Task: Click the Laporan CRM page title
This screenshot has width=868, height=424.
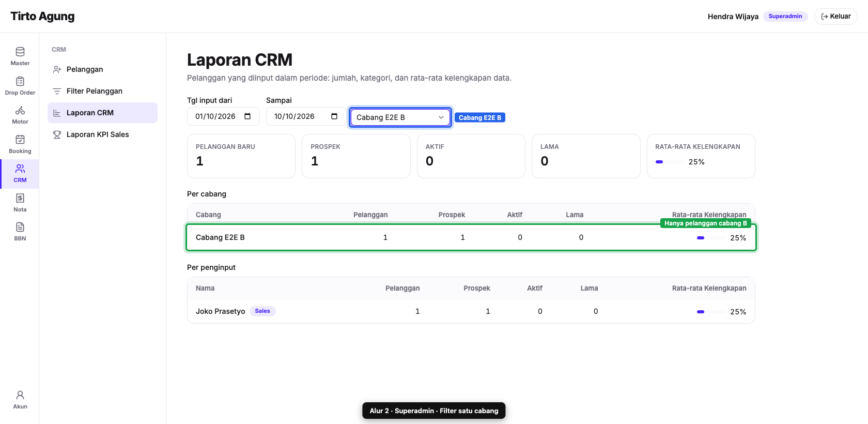Action: click(x=240, y=60)
